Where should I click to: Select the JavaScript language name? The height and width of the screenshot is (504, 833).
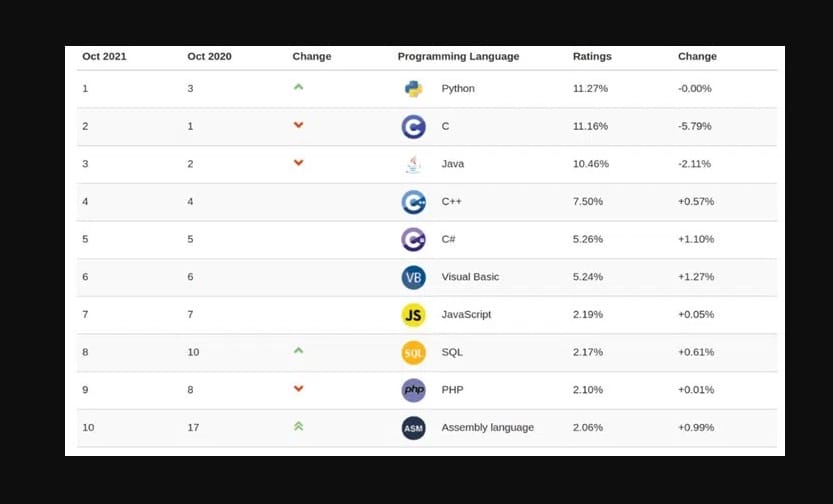pos(466,315)
